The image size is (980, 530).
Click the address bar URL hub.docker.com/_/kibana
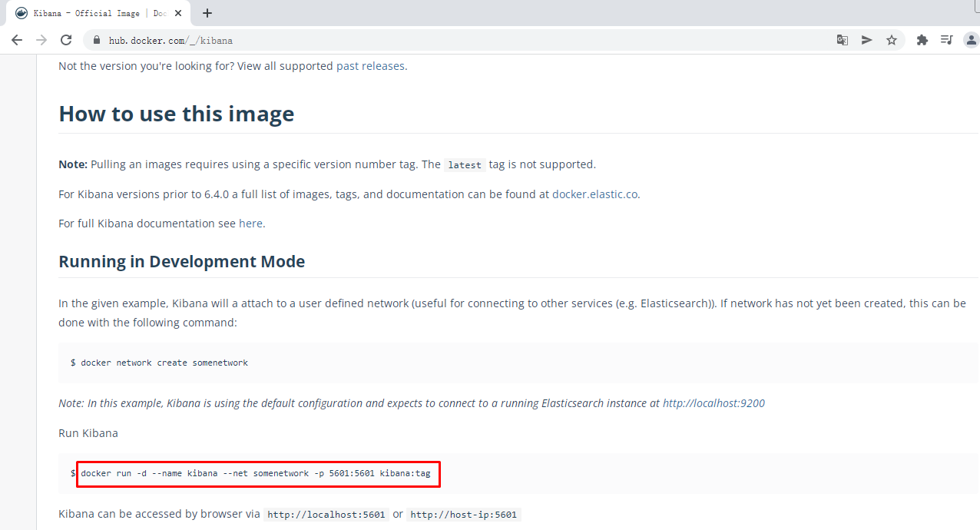click(x=171, y=40)
